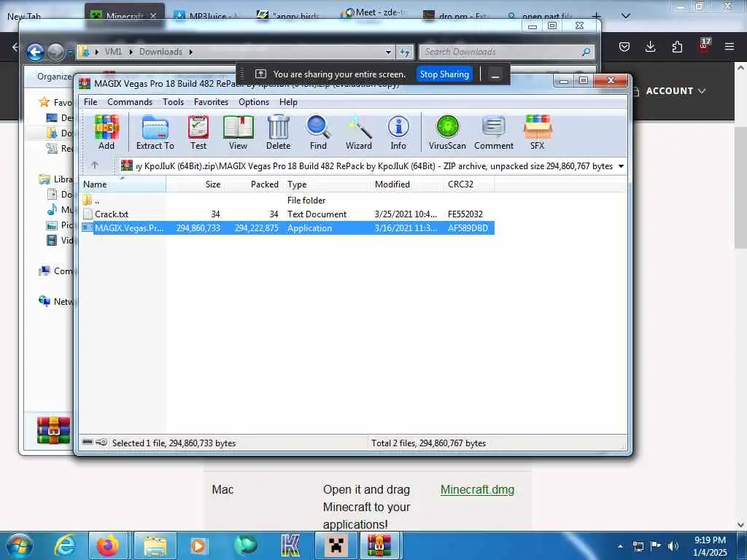Sort file list by Name column
Image resolution: width=747 pixels, height=560 pixels.
(123, 184)
